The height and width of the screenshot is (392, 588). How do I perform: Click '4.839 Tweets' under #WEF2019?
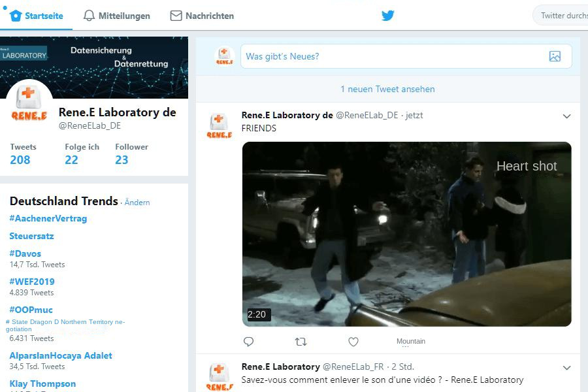[x=31, y=293]
